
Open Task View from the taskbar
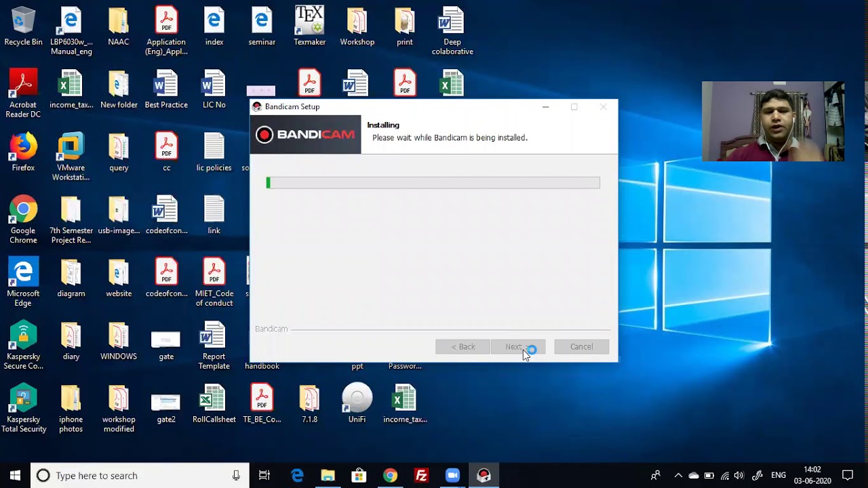click(x=264, y=476)
